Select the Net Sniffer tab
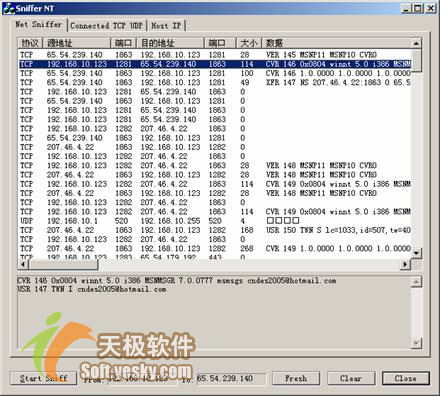Viewport: 440px width, 396px height. tap(39, 24)
